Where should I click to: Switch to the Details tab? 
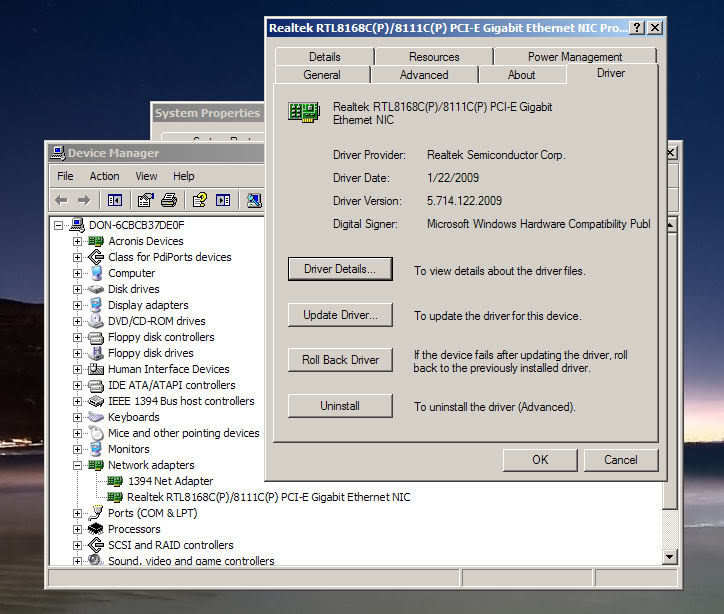325,57
